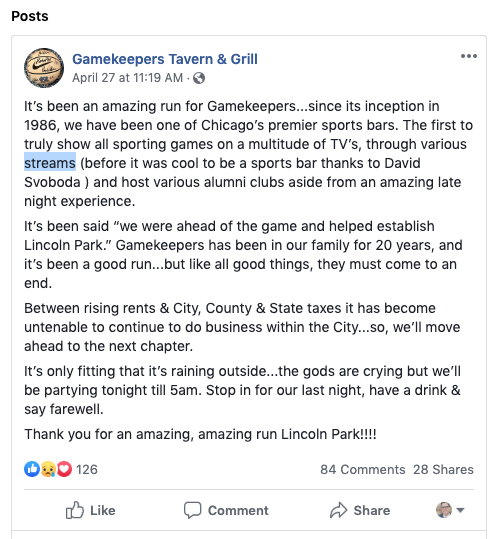This screenshot has height=539, width=496.
Task: Open the 84 Comments link
Action: click(x=363, y=470)
